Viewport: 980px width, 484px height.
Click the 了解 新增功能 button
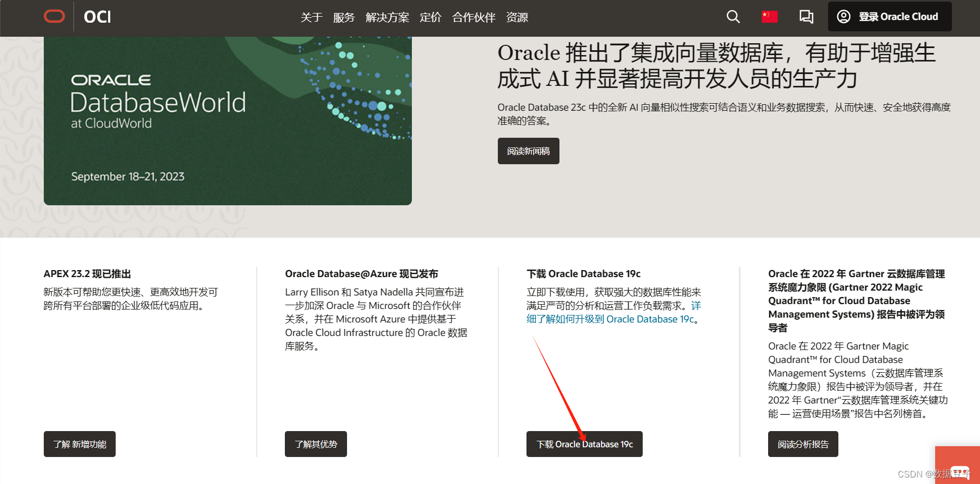click(79, 444)
